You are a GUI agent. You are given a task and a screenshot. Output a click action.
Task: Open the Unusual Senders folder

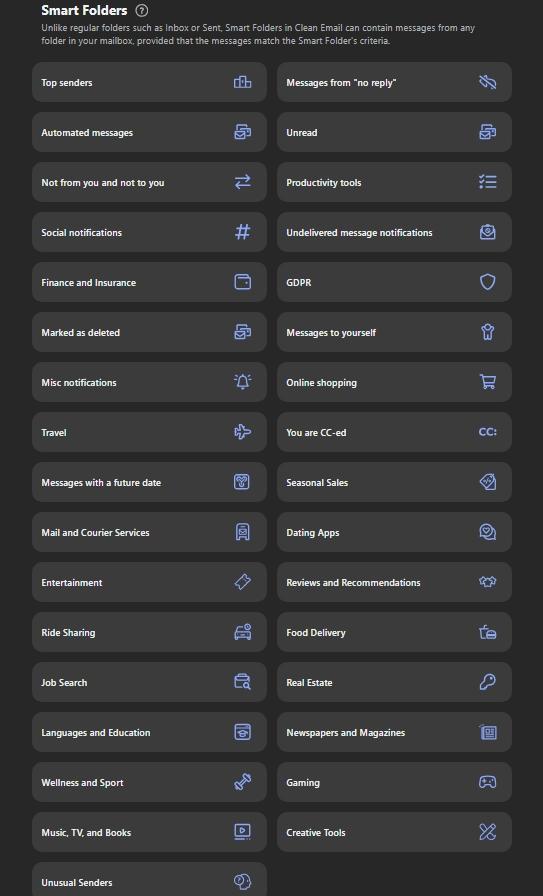pyautogui.click(x=149, y=880)
